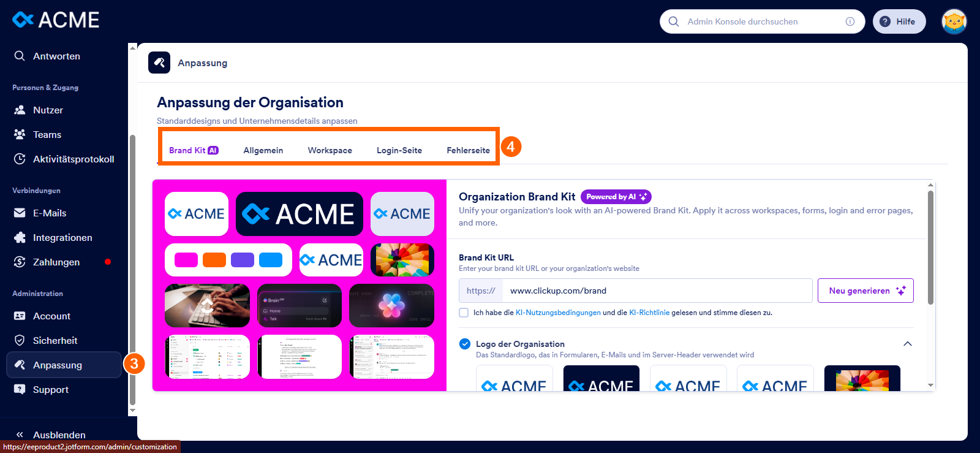Click the ACME logo in header
Screen dimensions: 980x453
(x=56, y=20)
